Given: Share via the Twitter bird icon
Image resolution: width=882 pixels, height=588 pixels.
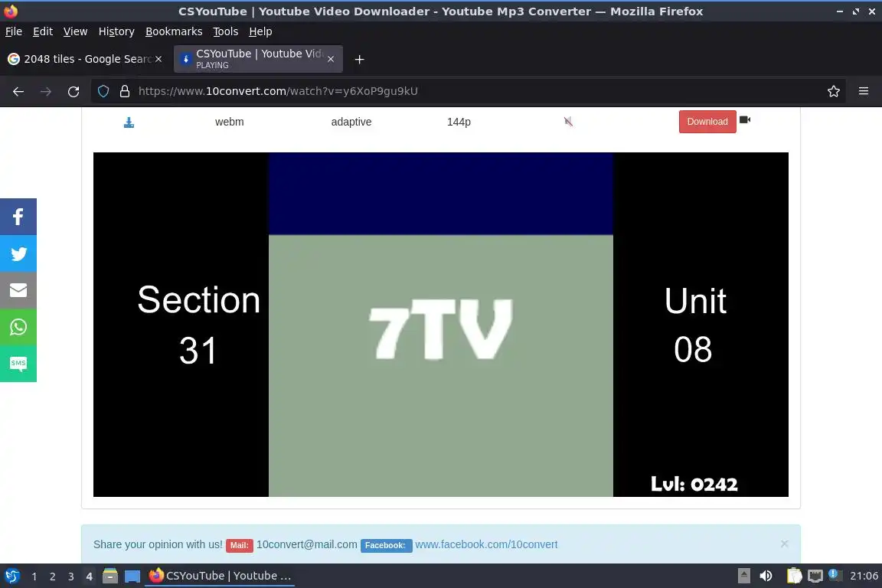Looking at the screenshot, I should [18, 253].
